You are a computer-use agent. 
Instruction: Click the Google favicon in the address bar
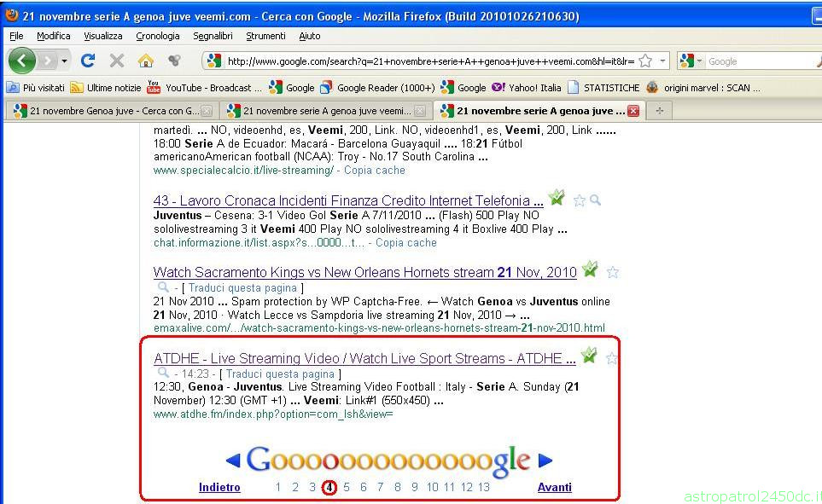(x=214, y=61)
